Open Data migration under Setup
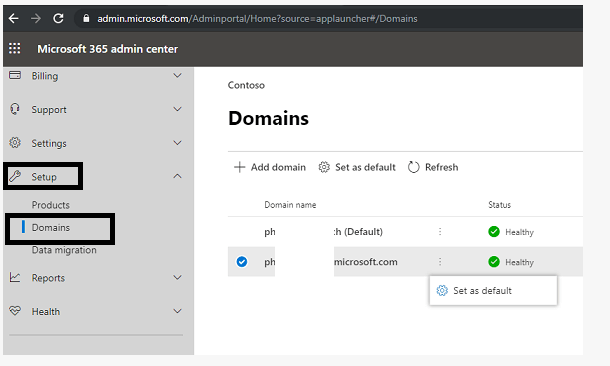 point(64,250)
